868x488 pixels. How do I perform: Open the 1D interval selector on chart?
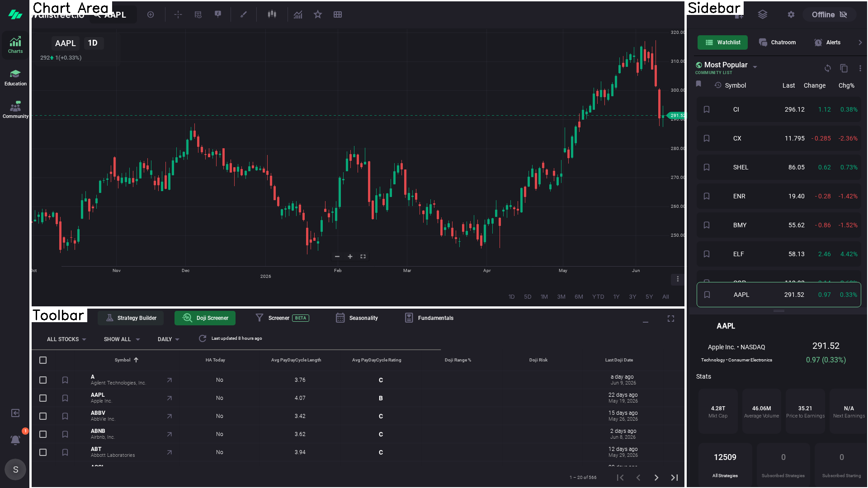point(93,43)
